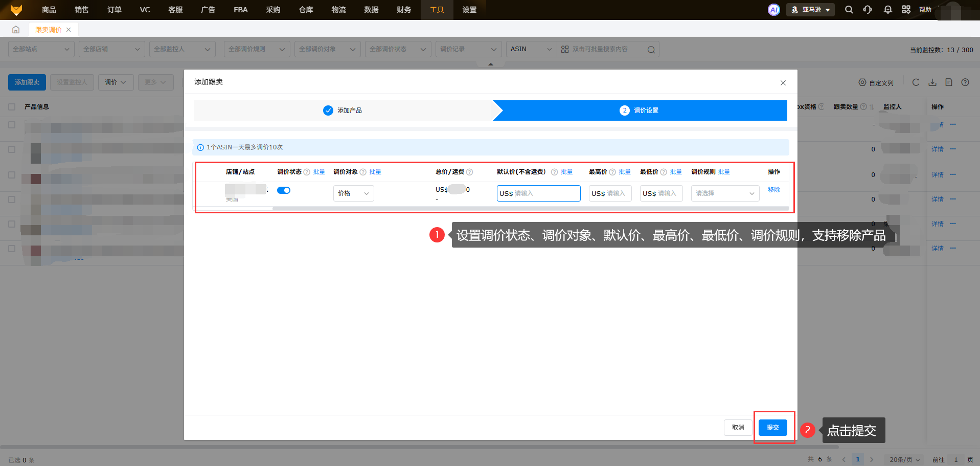Go to home via house icon

[x=16, y=30]
